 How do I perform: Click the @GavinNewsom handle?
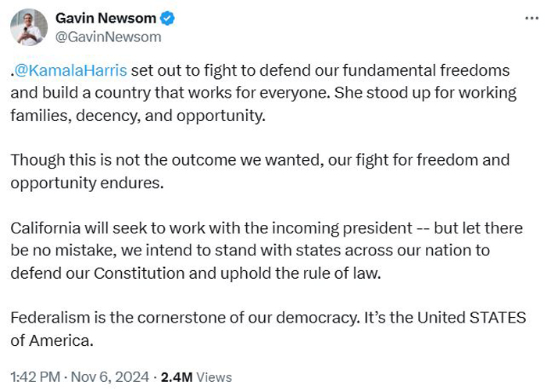click(x=108, y=37)
